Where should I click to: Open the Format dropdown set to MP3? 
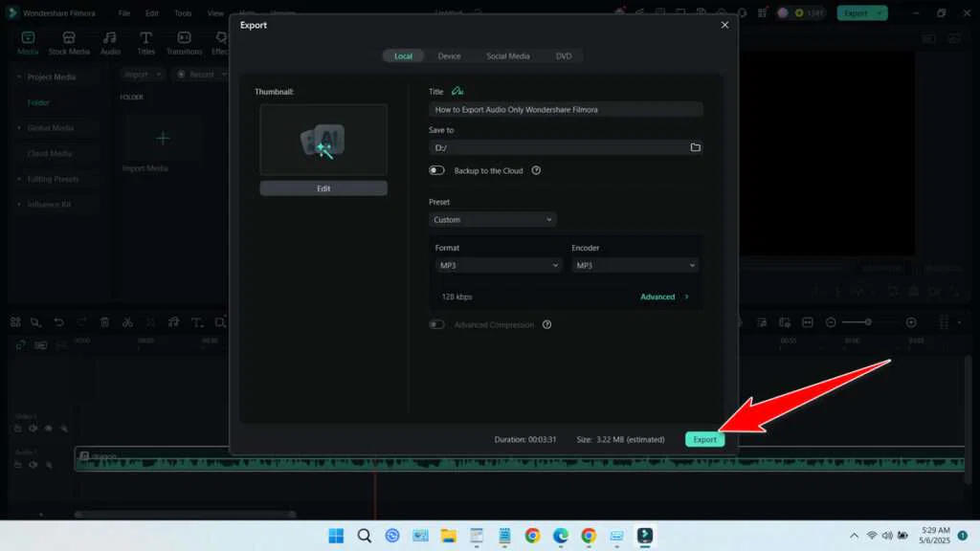(498, 265)
